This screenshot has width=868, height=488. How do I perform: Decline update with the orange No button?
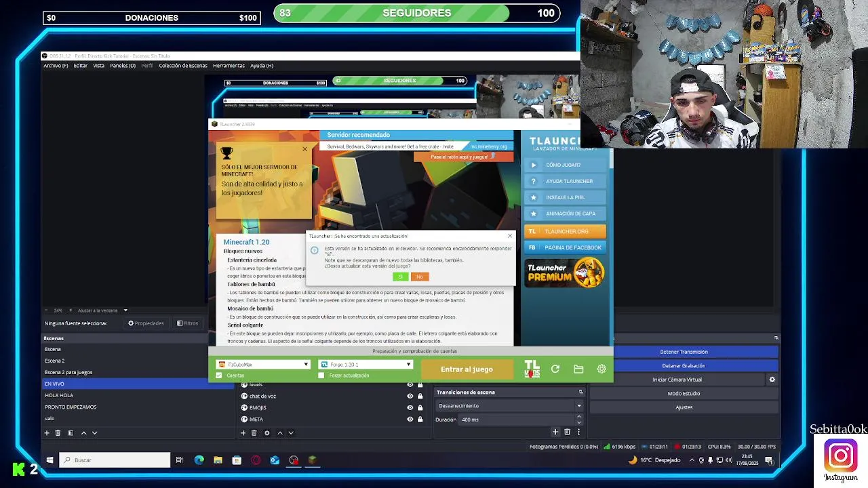[x=420, y=277]
